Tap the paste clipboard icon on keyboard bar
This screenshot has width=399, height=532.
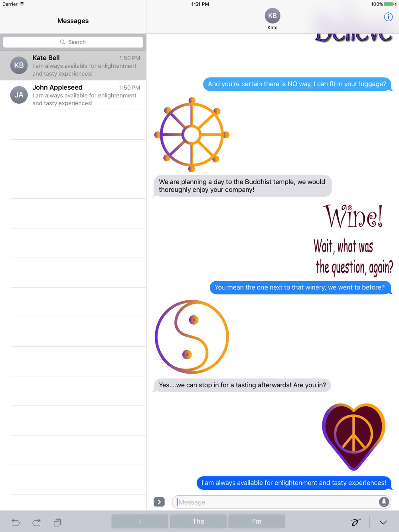pyautogui.click(x=57, y=522)
